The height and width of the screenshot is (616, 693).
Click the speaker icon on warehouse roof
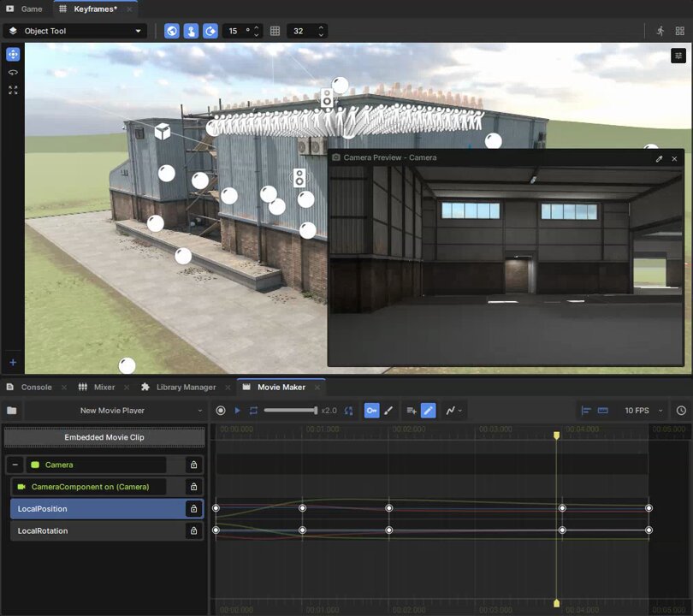tap(327, 98)
